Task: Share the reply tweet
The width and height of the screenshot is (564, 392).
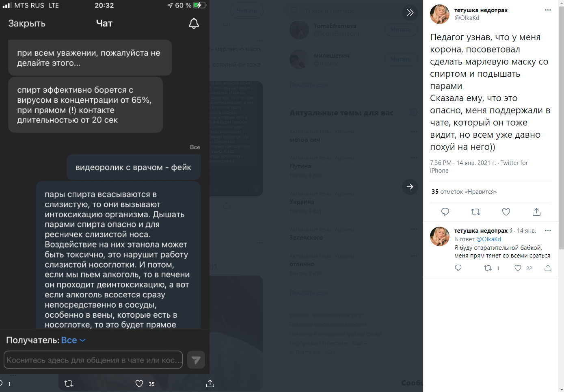Action: pyautogui.click(x=548, y=268)
